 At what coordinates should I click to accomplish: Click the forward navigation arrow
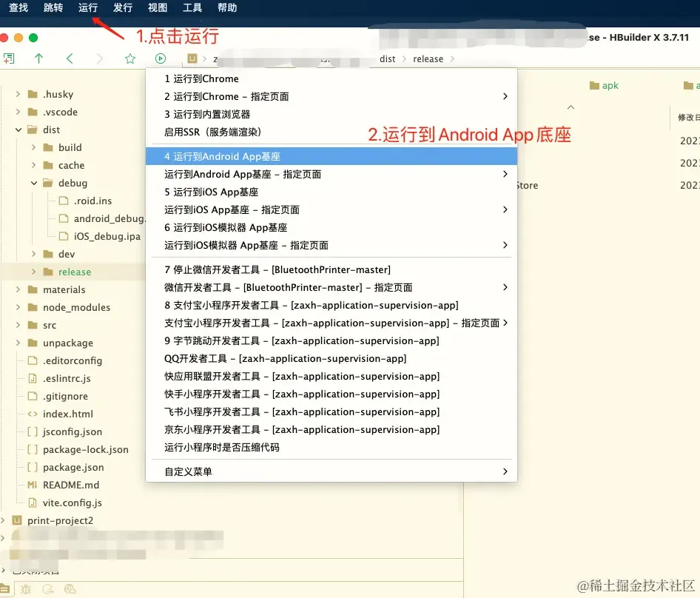100,58
